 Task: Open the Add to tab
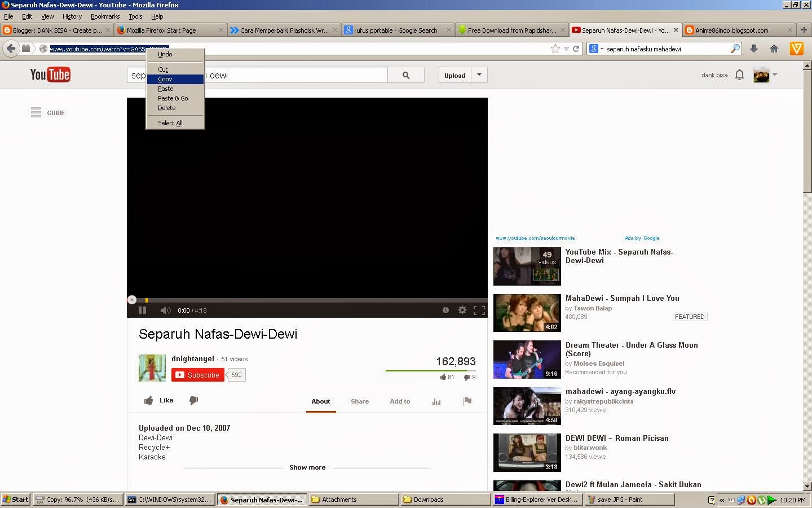tap(400, 401)
